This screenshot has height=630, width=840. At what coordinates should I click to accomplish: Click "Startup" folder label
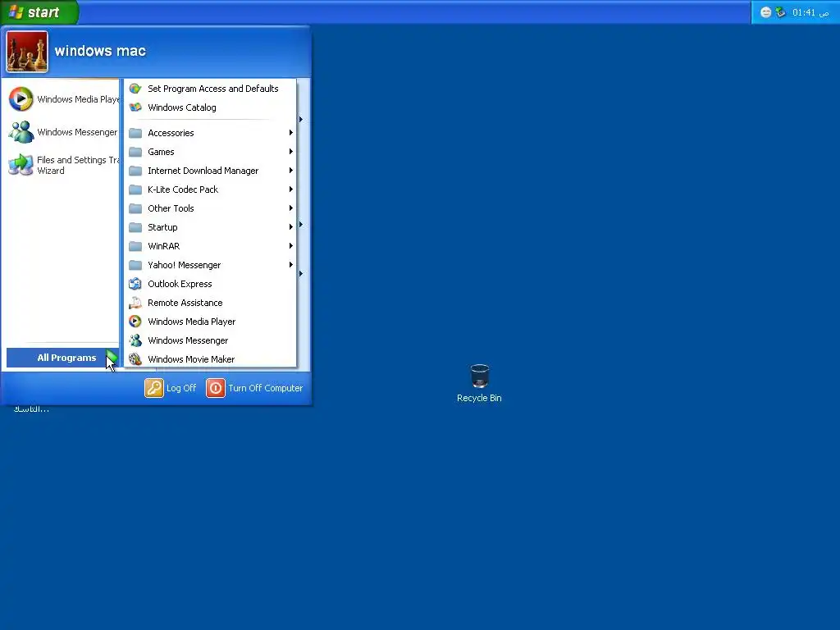162,227
